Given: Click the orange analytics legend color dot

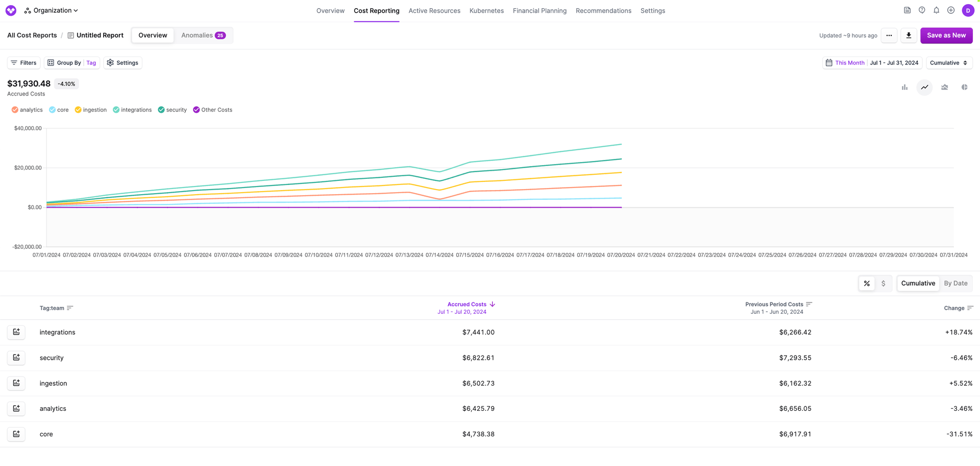Looking at the screenshot, I should tap(14, 109).
